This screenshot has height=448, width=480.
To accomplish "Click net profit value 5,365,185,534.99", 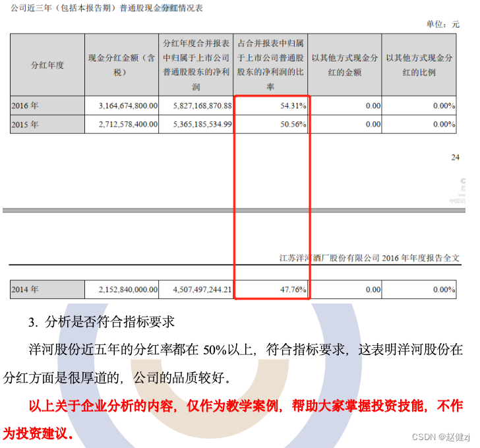I will point(202,125).
